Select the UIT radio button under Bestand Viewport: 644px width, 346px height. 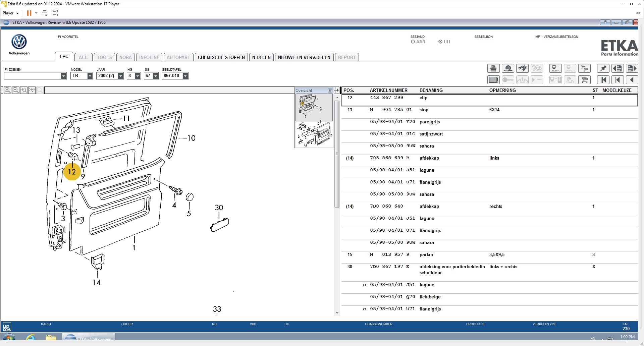[x=440, y=42]
